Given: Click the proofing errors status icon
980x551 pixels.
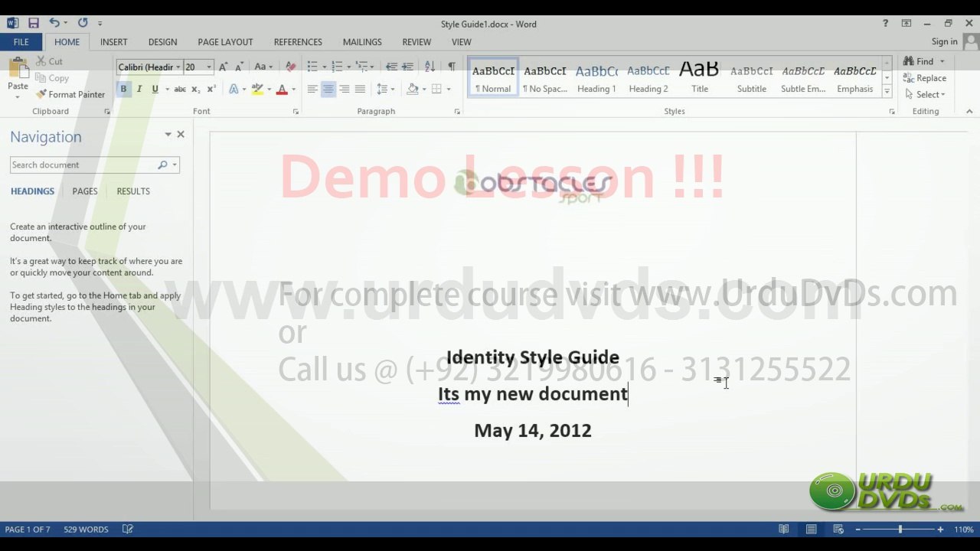Looking at the screenshot, I should click(128, 530).
